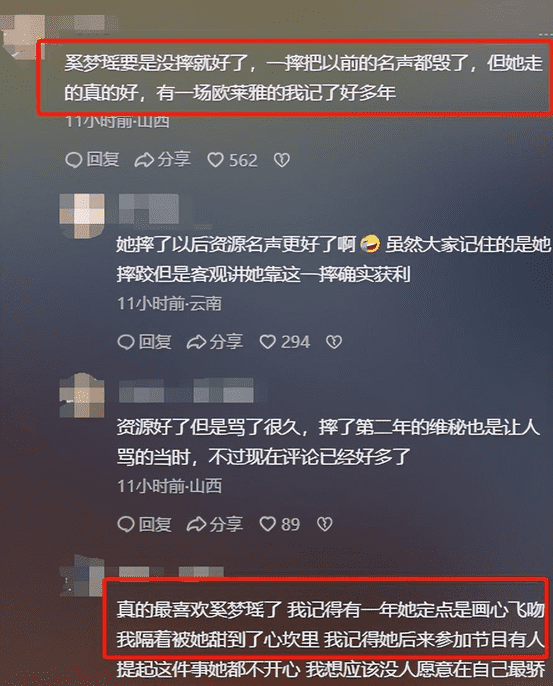Open avatar of the 89-like commenter
This screenshot has width=553, height=686.
tap(82, 396)
